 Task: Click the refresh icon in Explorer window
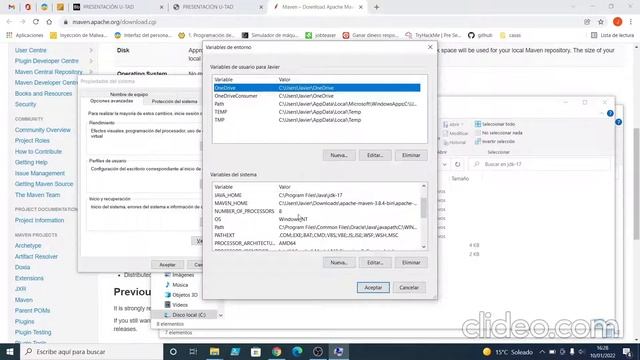[x=458, y=164]
